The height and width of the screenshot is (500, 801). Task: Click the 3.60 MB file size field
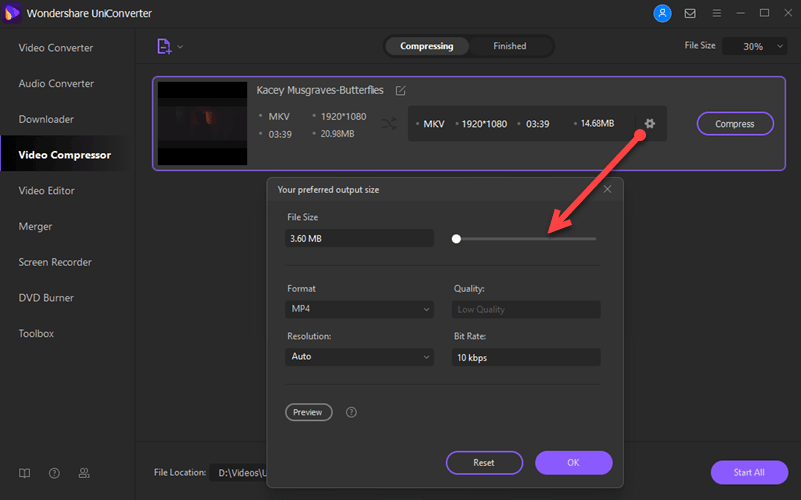359,239
